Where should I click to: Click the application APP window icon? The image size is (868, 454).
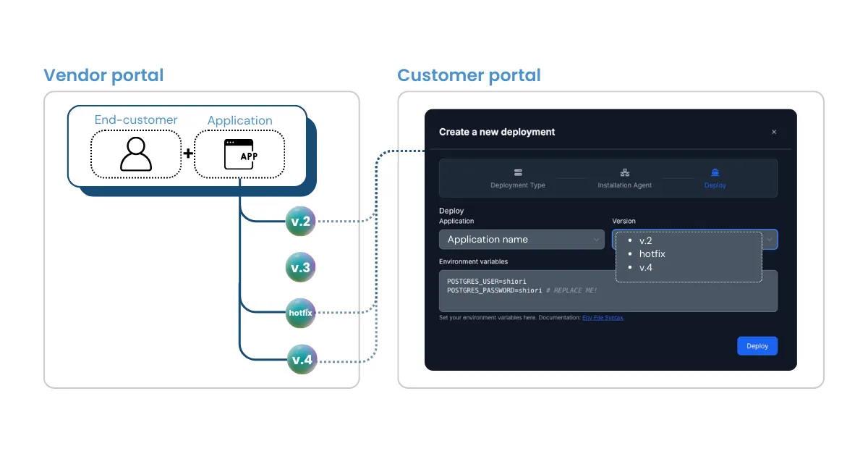point(239,154)
